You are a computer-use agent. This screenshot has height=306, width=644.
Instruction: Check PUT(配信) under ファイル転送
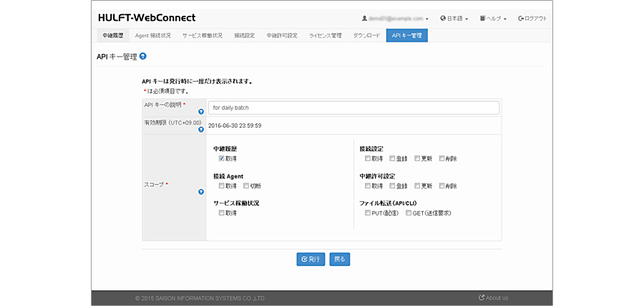[368, 213]
